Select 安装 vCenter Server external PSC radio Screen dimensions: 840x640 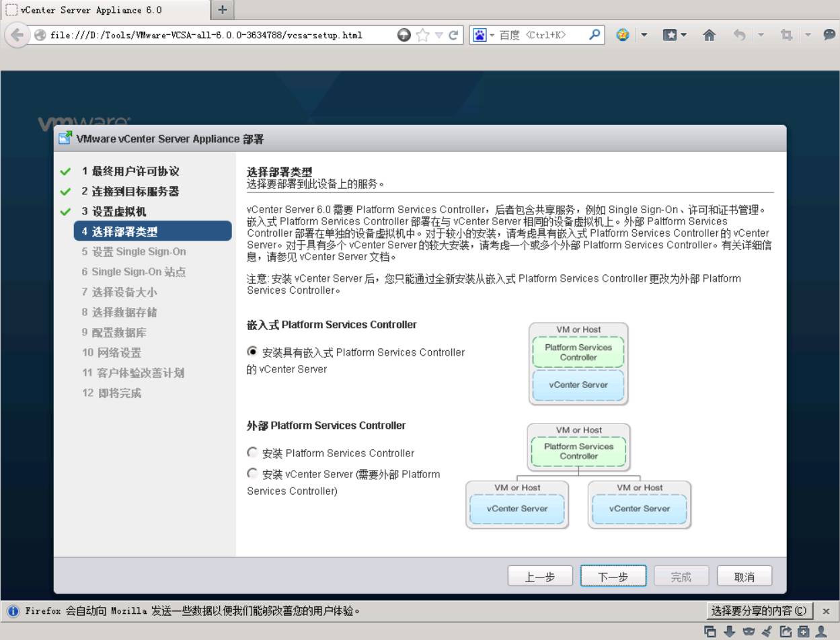[x=252, y=473]
